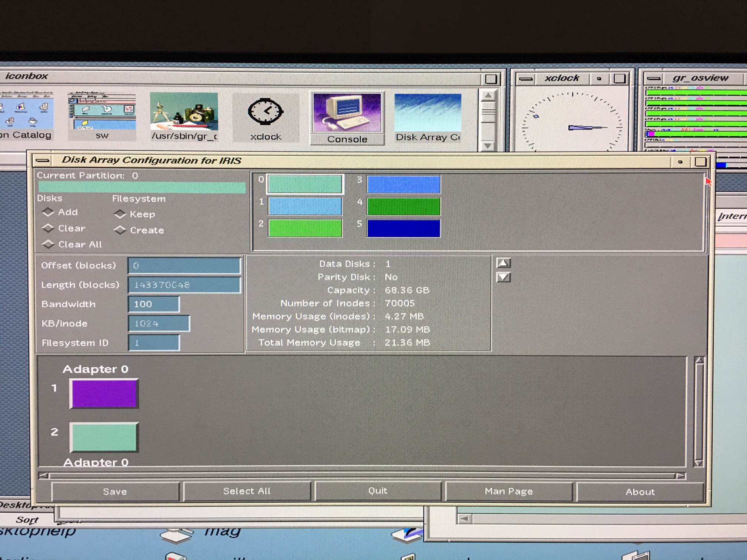Select the Clear disks option

[63, 228]
